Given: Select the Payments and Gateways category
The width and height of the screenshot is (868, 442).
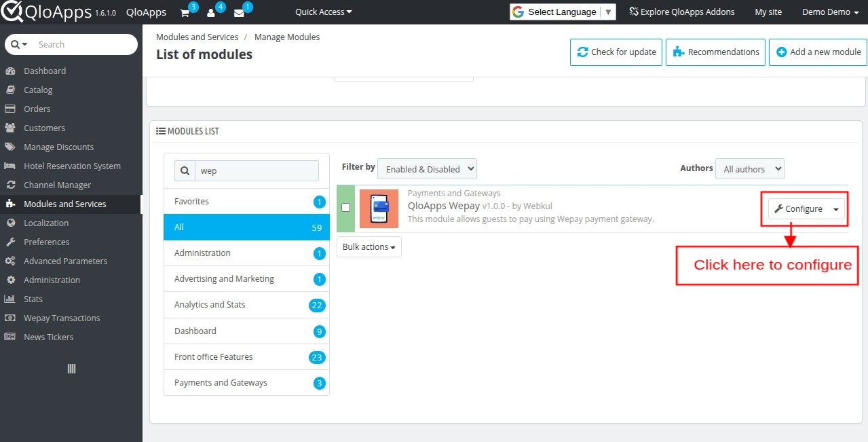Looking at the screenshot, I should click(x=246, y=383).
